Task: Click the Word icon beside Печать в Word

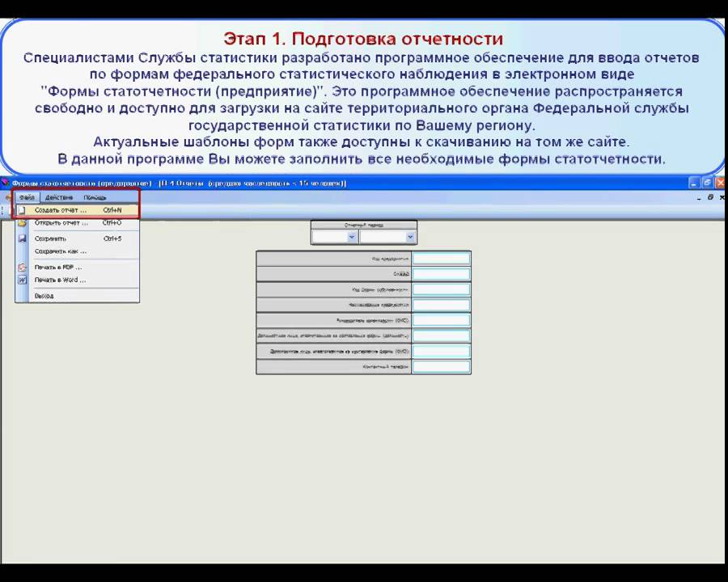Action: click(22, 280)
